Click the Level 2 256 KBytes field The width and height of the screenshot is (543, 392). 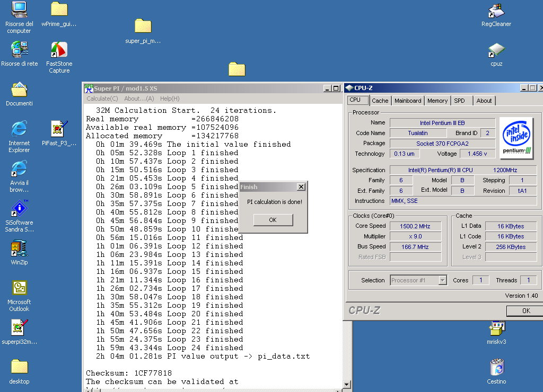(x=511, y=247)
